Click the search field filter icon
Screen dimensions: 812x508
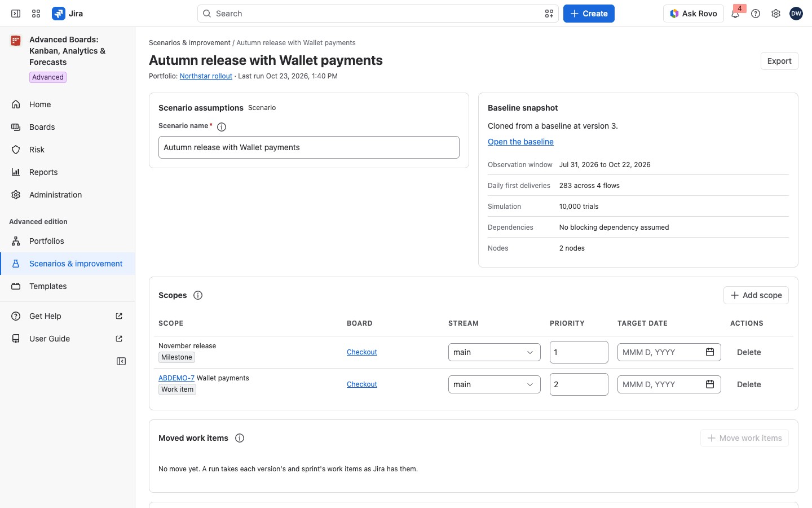coord(549,14)
